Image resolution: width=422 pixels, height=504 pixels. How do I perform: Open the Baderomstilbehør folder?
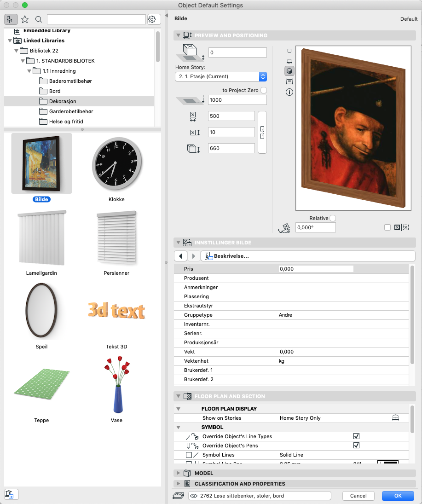[x=79, y=81]
